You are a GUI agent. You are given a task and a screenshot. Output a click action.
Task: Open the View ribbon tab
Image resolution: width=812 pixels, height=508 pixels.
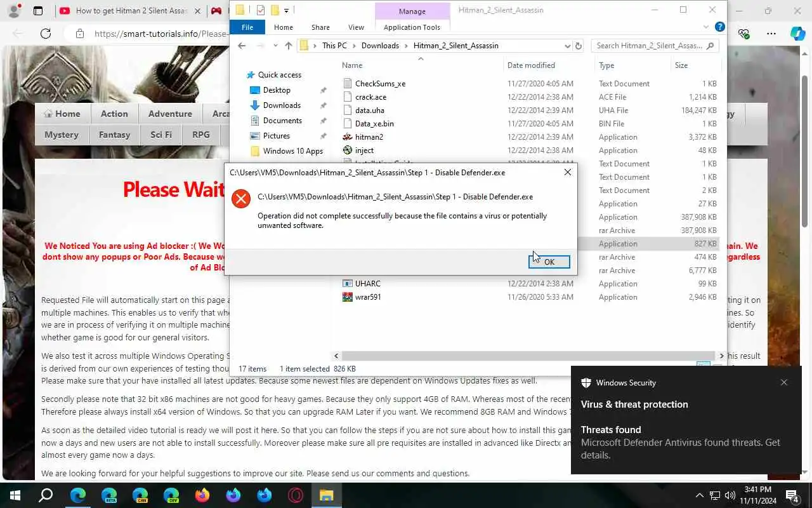[356, 27]
